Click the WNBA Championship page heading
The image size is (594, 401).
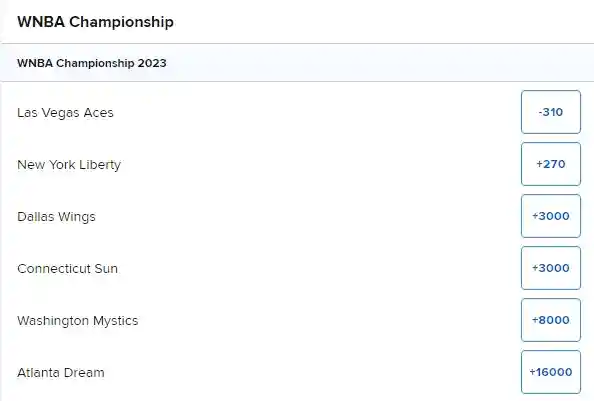click(x=95, y=22)
